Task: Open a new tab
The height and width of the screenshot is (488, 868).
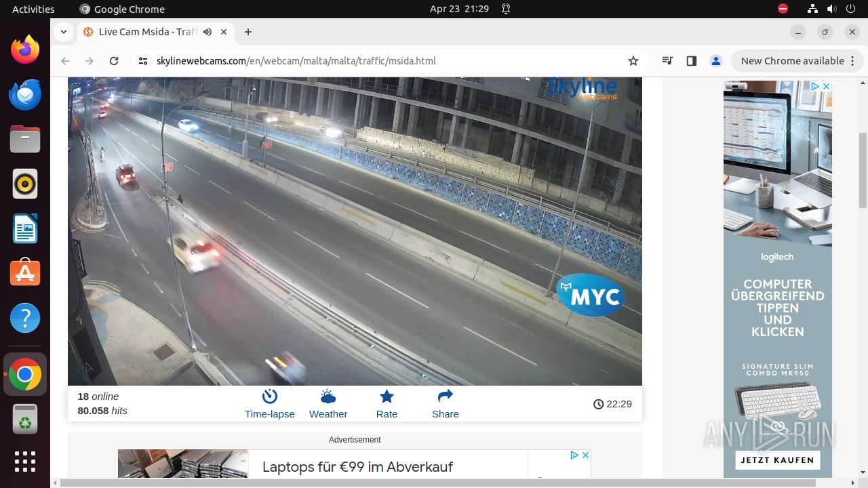Action: tap(248, 32)
